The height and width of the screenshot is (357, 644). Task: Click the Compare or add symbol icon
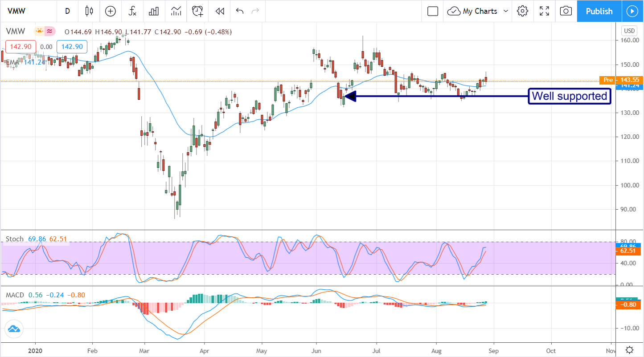pyautogui.click(x=110, y=11)
